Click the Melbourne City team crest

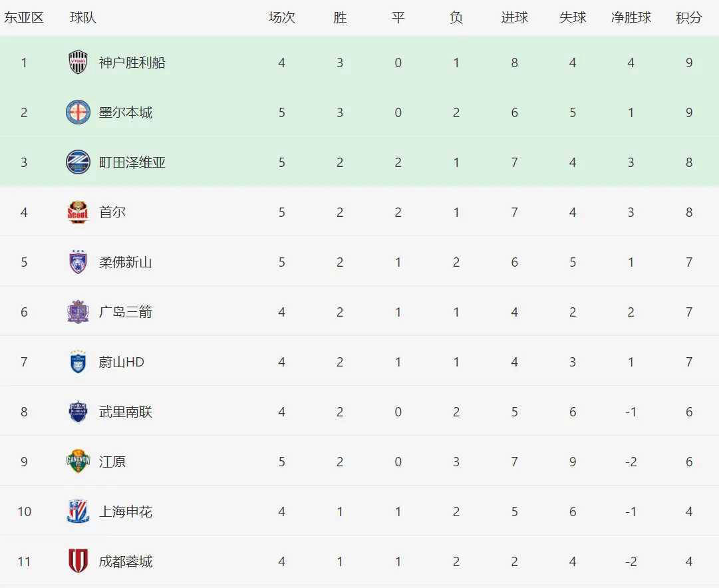tap(78, 112)
